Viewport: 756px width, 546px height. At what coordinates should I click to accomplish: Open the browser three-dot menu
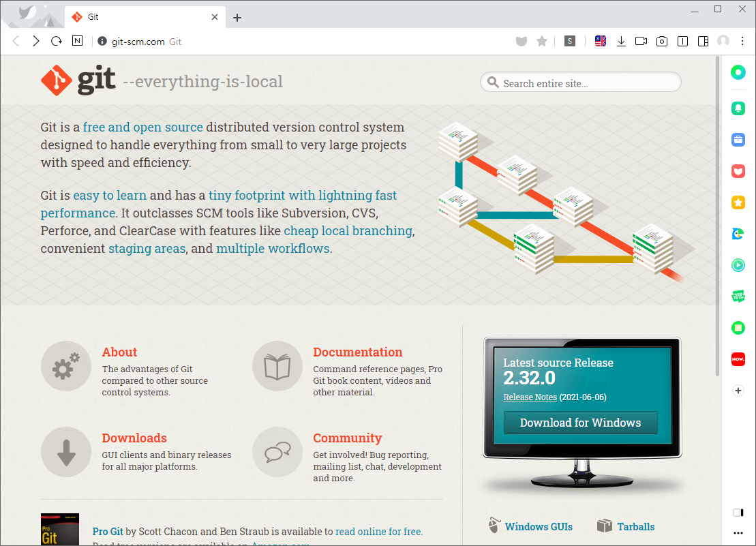(742, 42)
